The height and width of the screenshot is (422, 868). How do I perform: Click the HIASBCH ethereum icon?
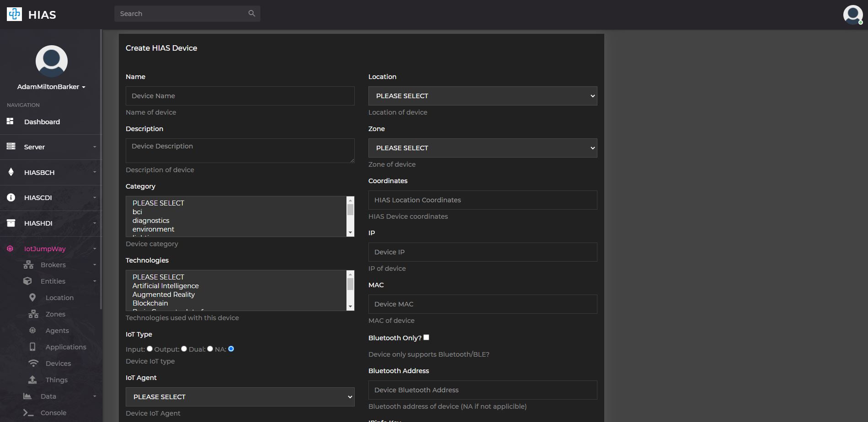pyautogui.click(x=11, y=172)
